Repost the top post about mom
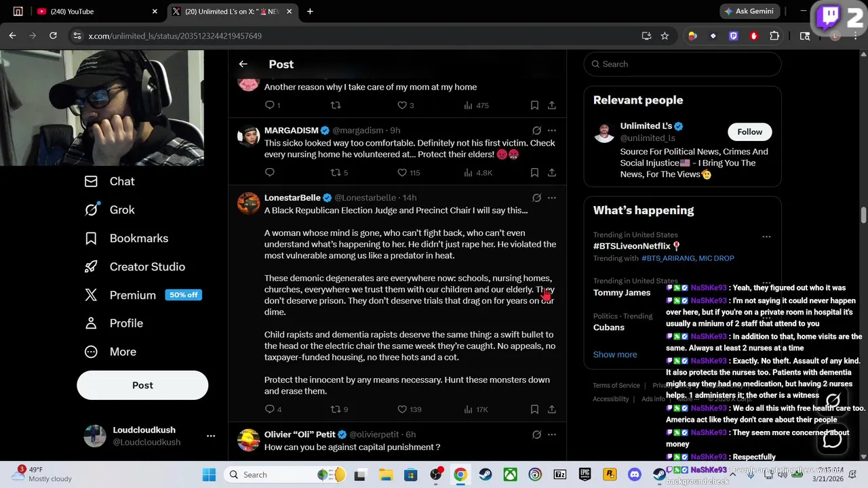This screenshot has height=488, width=868. click(x=335, y=105)
